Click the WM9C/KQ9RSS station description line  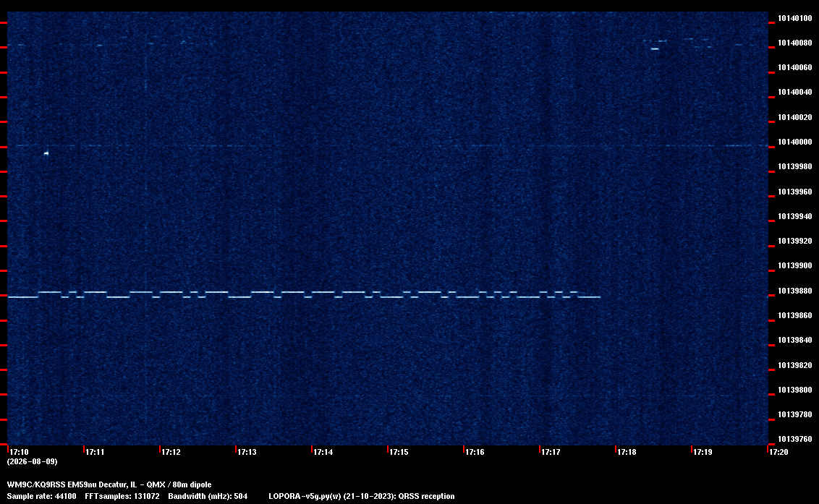point(109,484)
